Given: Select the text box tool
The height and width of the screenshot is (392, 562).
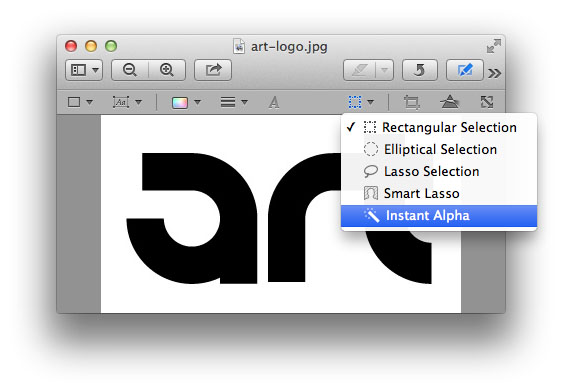Looking at the screenshot, I should pyautogui.click(x=121, y=102).
